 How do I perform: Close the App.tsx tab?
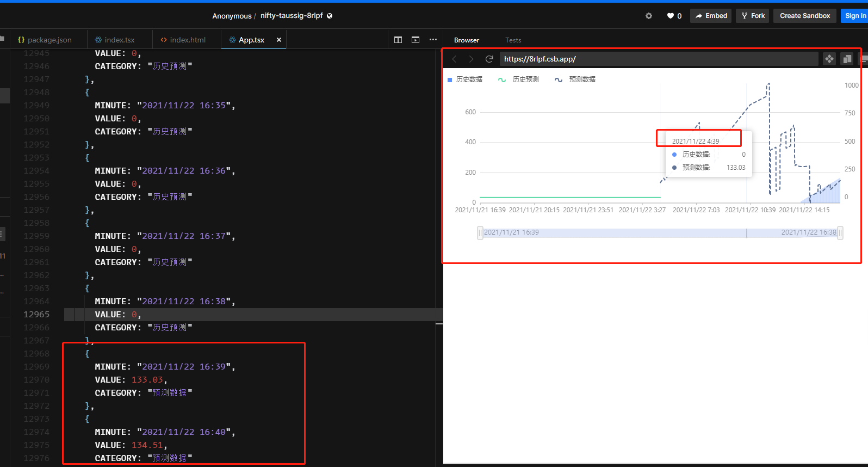coord(279,40)
